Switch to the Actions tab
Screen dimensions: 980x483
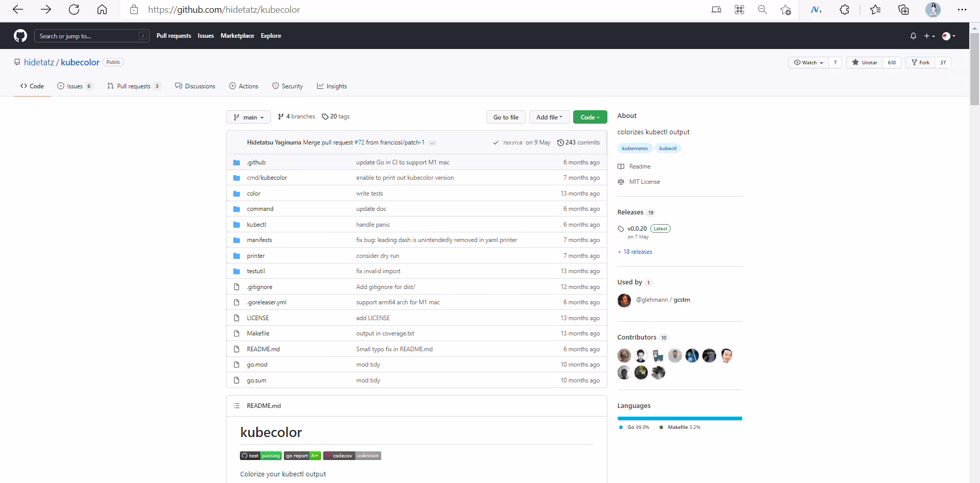[x=243, y=86]
